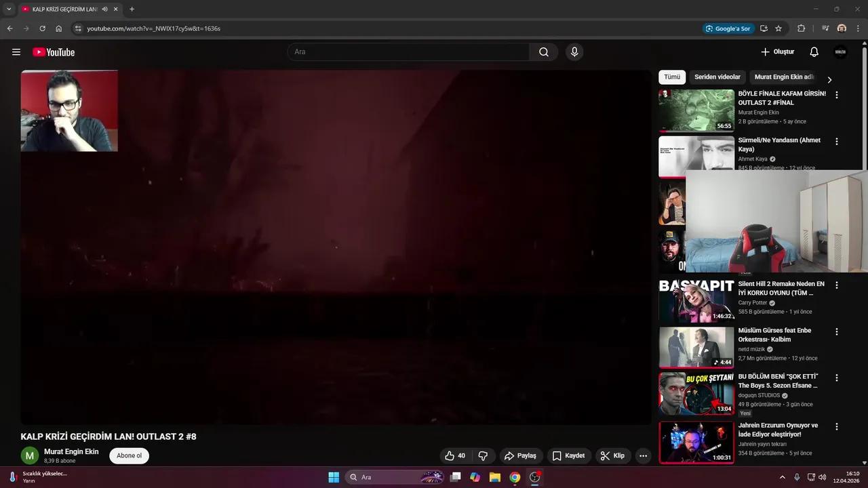This screenshot has height=488, width=868.
Task: Install or cast page icon in address bar
Action: coord(764,28)
